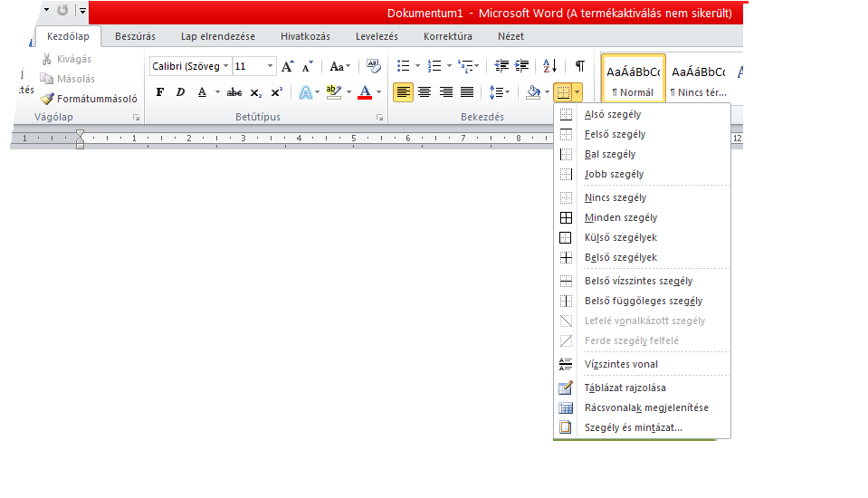The width and height of the screenshot is (868, 498).
Task: Open the Kezdőlap tab
Action: point(68,36)
